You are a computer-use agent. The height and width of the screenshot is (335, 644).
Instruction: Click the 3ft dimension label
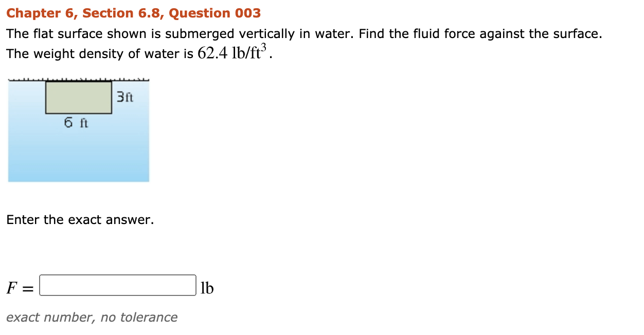click(124, 97)
